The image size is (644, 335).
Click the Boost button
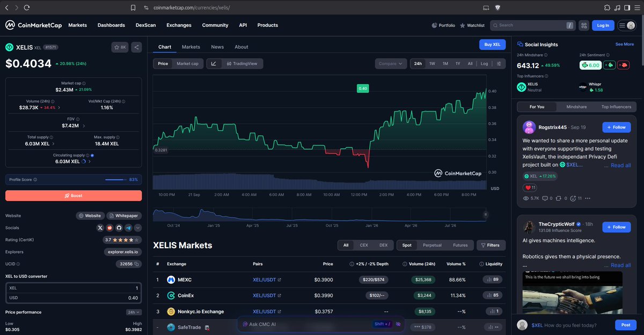point(74,196)
